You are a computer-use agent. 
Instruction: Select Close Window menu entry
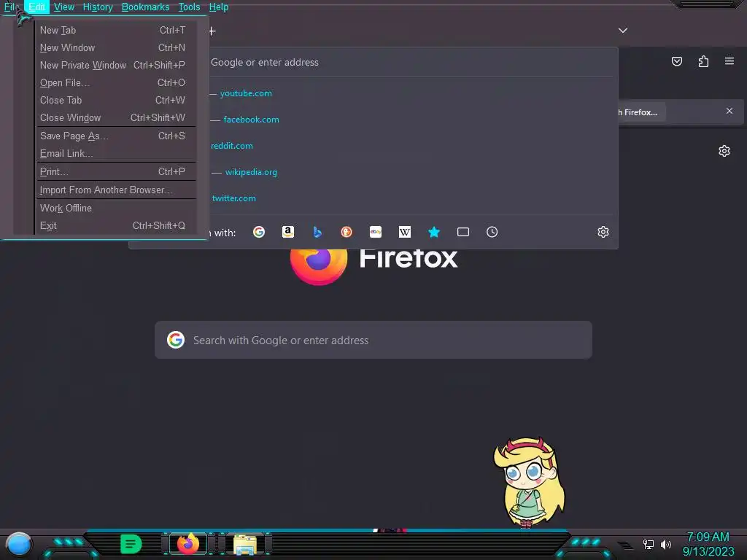click(116, 117)
